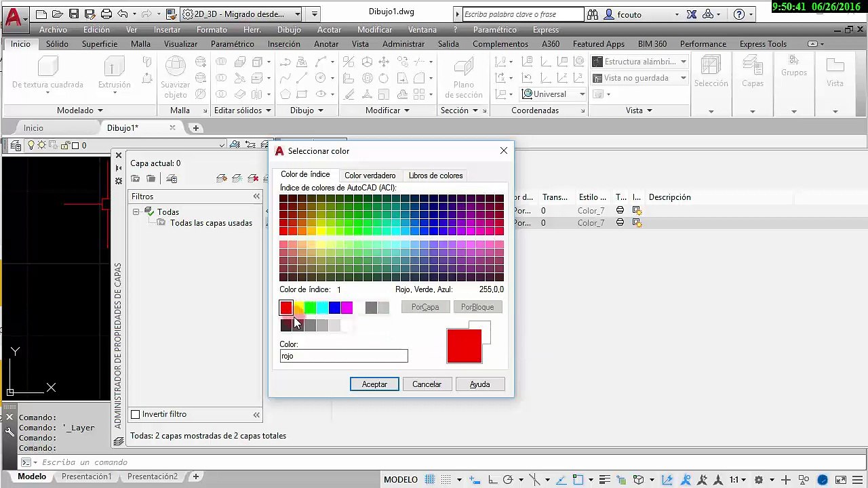868x488 pixels.
Task: Click the layer manager settings gear icon
Action: pos(119,181)
